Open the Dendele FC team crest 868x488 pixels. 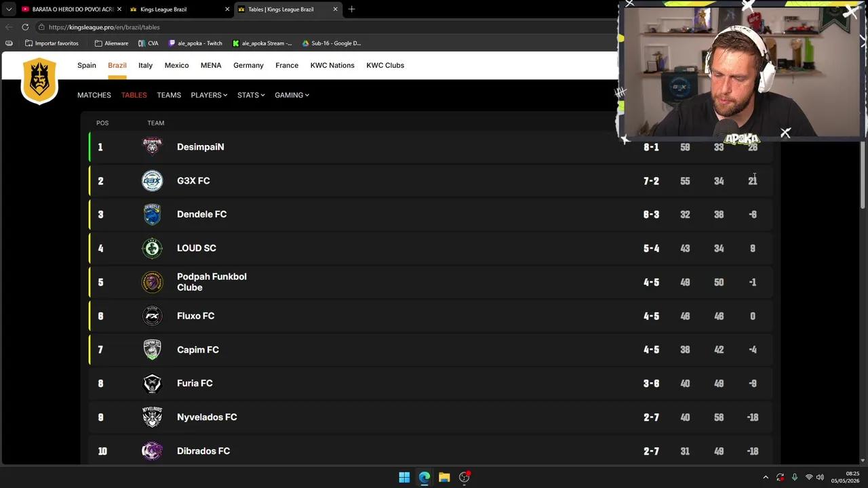tap(152, 214)
